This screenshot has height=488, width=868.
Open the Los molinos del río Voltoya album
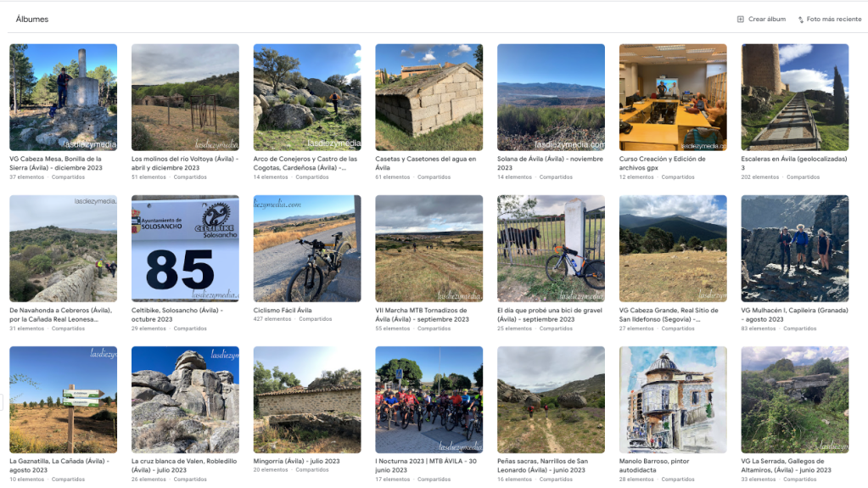(x=186, y=98)
